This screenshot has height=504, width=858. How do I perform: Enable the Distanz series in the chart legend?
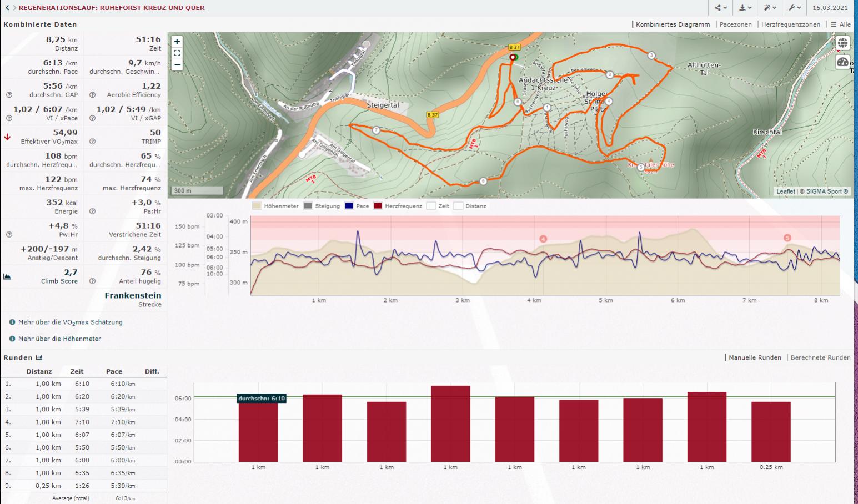pyautogui.click(x=458, y=206)
